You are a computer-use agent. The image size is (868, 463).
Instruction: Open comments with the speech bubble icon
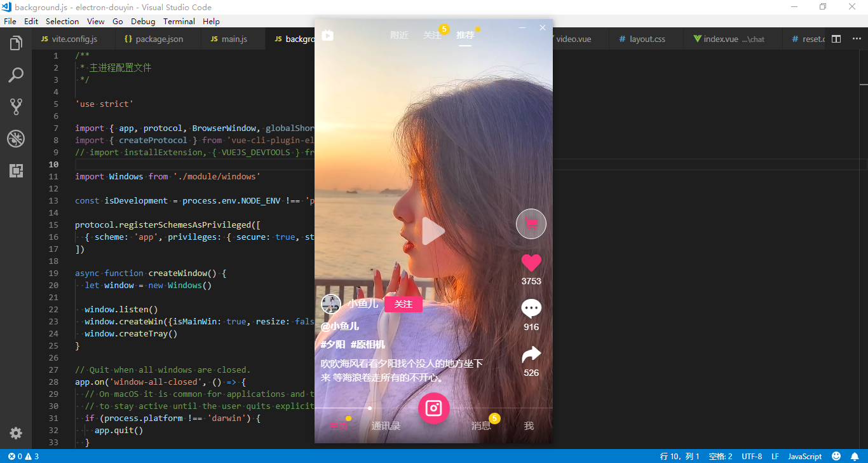(x=531, y=309)
